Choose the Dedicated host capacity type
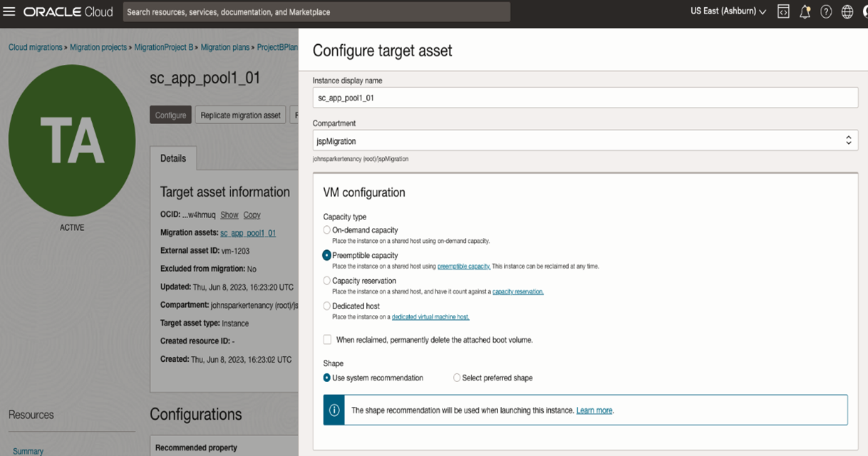The height and width of the screenshot is (456, 868). click(326, 306)
